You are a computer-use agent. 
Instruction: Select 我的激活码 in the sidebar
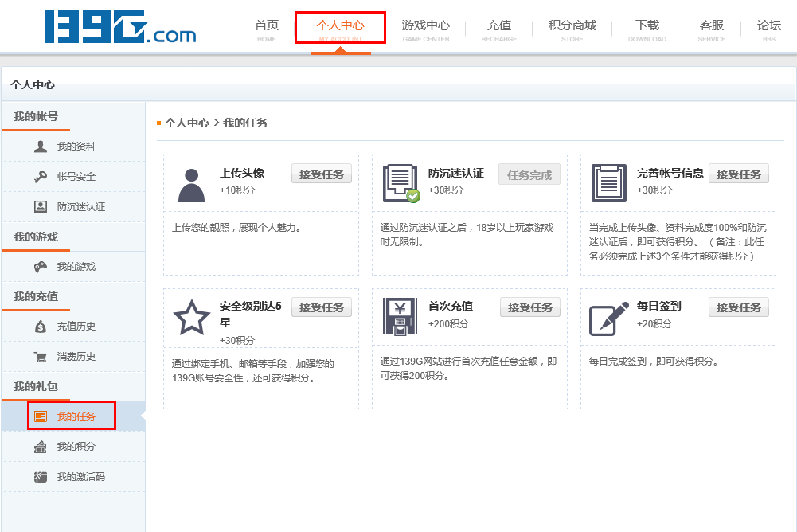[x=80, y=477]
